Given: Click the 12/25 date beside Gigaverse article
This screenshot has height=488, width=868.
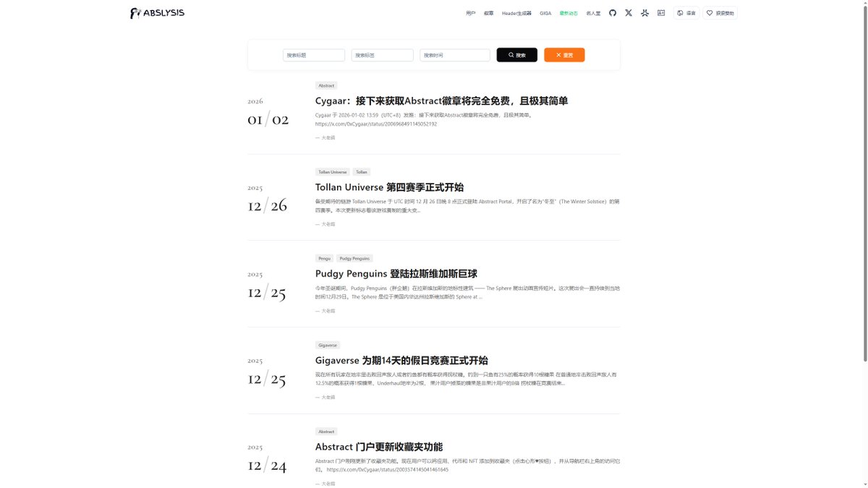Looking at the screenshot, I should pyautogui.click(x=267, y=378).
